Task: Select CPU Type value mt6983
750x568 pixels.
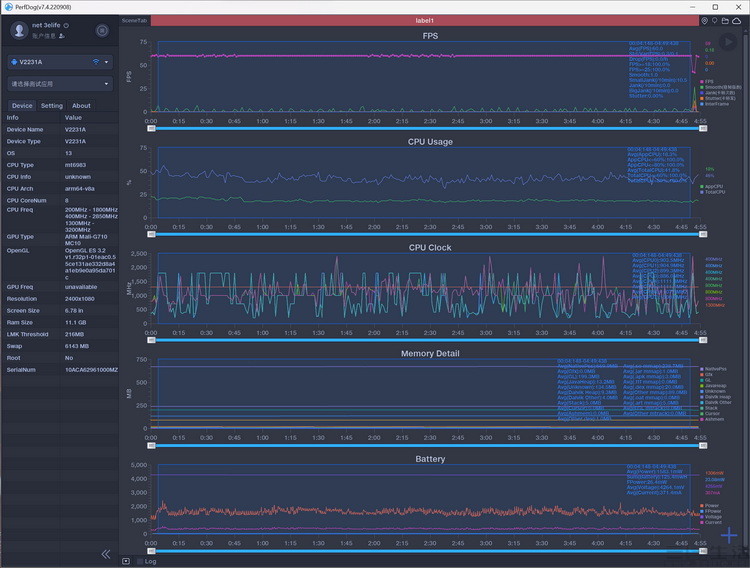Action: tap(75, 165)
